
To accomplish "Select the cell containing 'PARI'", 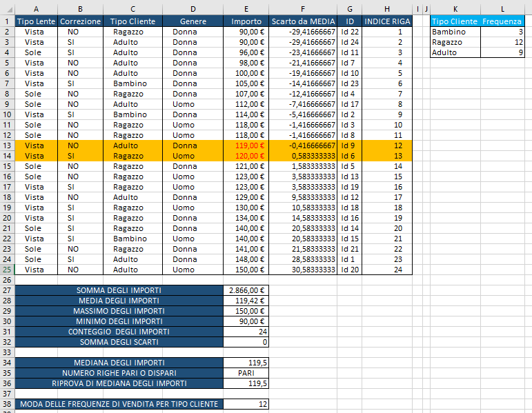I will [246, 373].
